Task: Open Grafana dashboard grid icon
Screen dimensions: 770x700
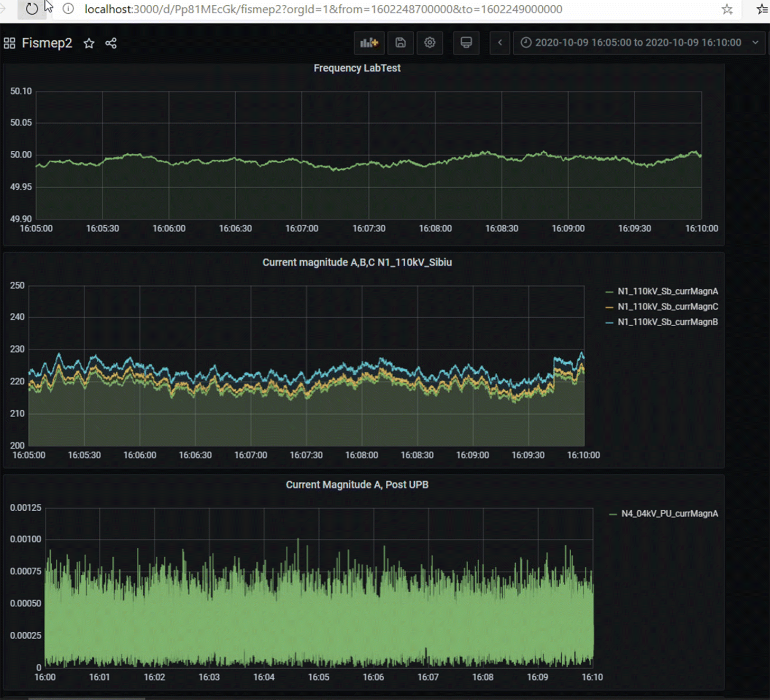Action: (x=10, y=43)
